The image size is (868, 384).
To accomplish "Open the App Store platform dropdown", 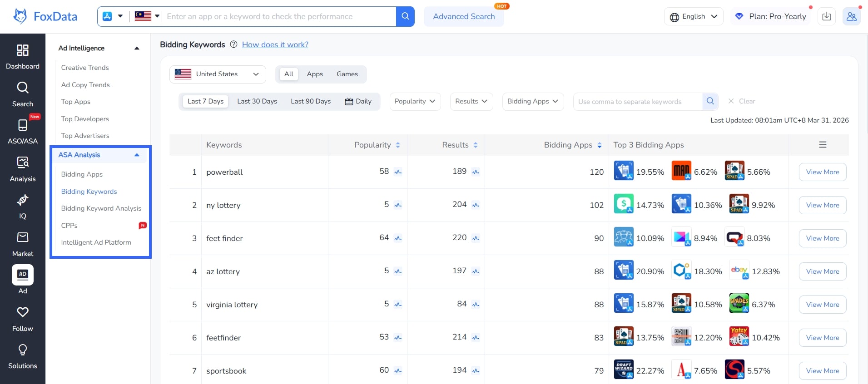I will [113, 16].
